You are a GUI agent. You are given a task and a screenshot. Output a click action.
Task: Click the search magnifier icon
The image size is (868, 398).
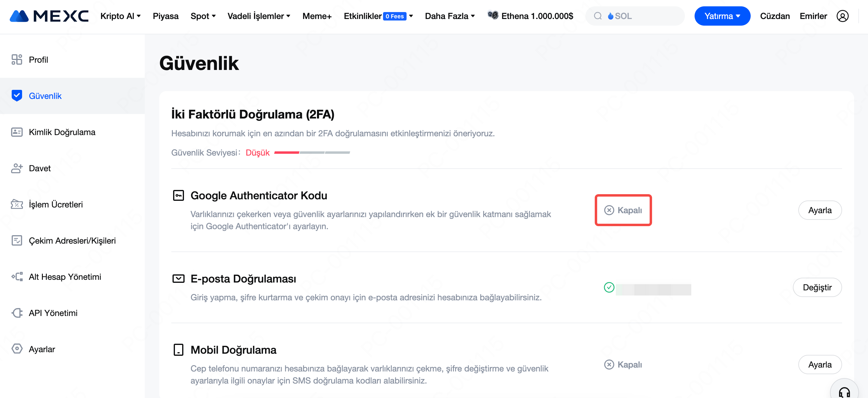pos(598,16)
